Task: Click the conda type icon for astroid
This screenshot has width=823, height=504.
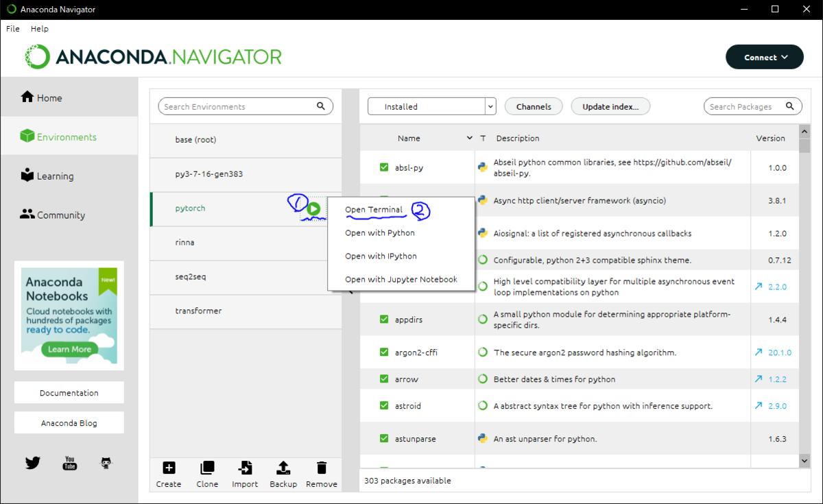Action: pos(483,406)
